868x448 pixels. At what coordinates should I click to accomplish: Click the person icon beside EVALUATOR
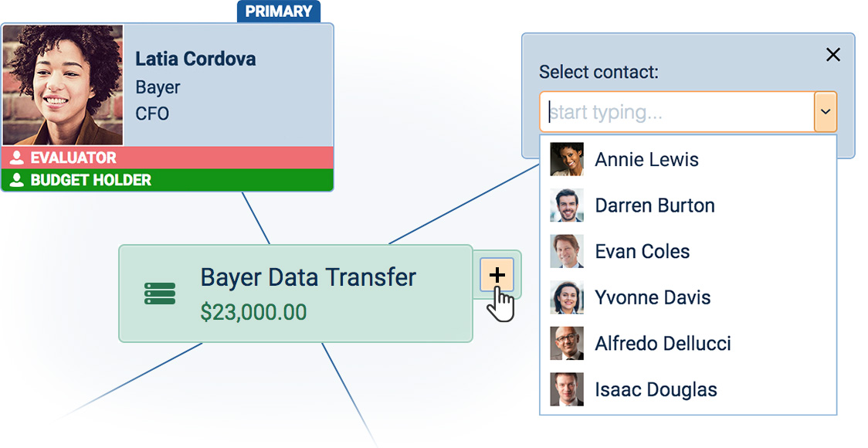point(15,158)
